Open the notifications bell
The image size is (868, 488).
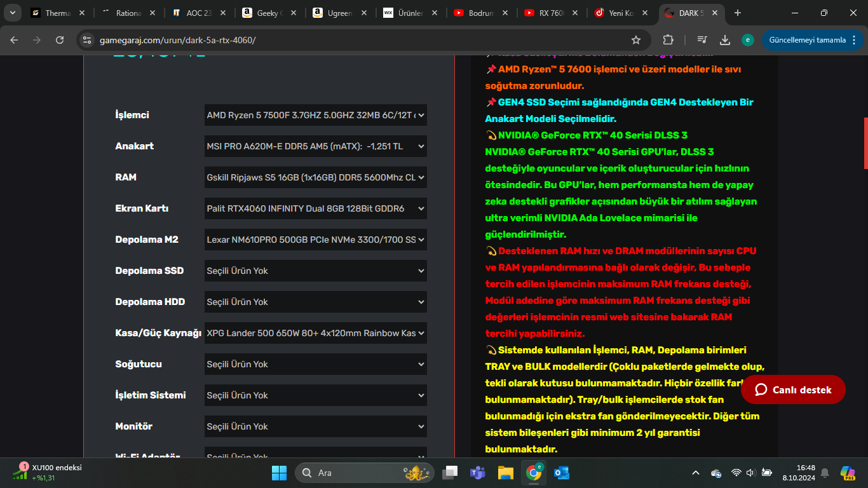[825, 473]
